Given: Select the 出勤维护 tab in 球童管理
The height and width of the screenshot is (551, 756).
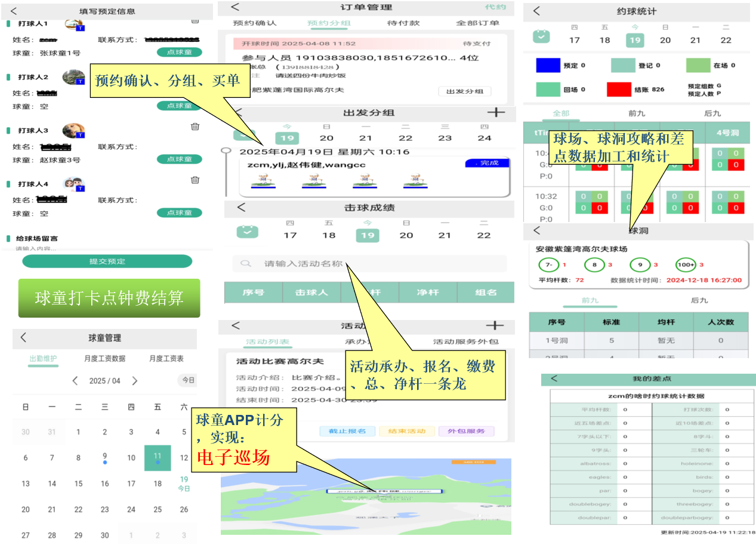Looking at the screenshot, I should click(x=43, y=359).
